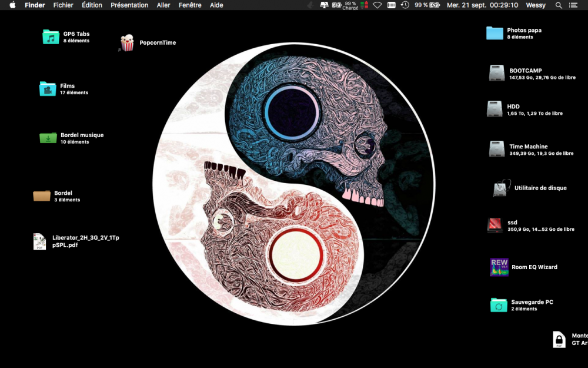Image resolution: width=588 pixels, height=368 pixels.
Task: Open the Édition menu
Action: coord(92,5)
